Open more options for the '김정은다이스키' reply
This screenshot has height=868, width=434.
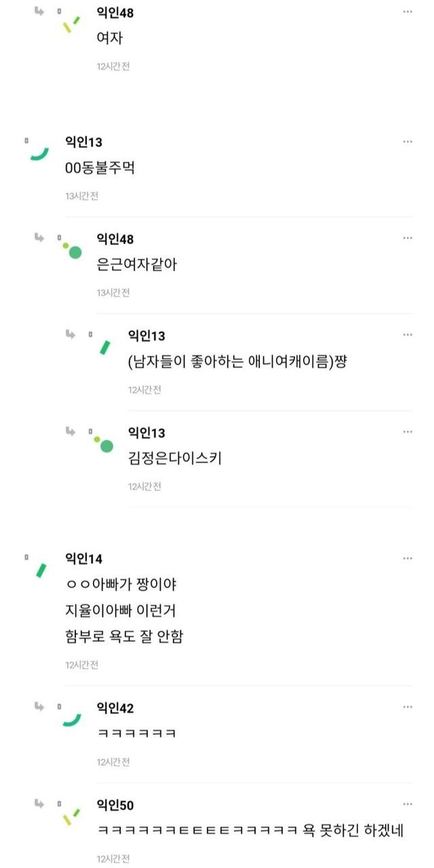[x=407, y=432]
